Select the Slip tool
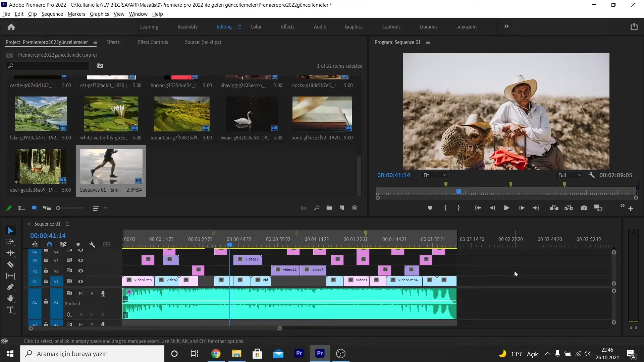644x362 pixels. tap(10, 276)
